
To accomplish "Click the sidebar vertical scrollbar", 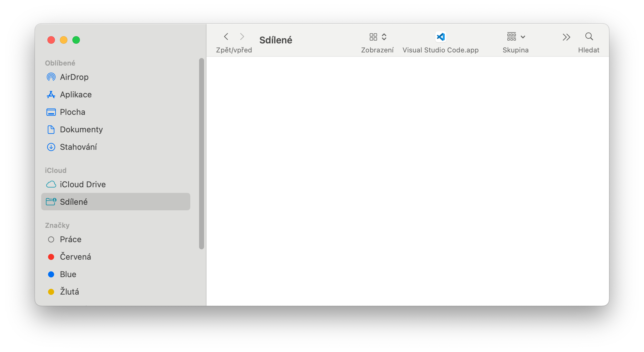I will tap(202, 154).
